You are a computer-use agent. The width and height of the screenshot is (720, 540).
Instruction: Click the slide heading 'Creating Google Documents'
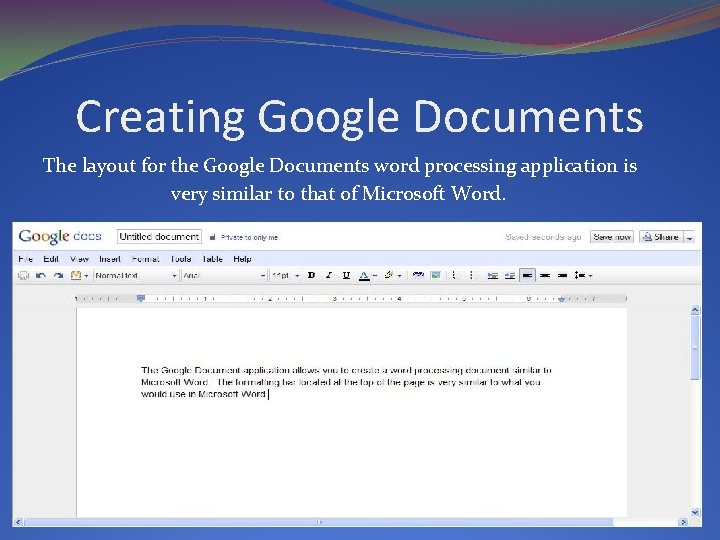coord(360,118)
